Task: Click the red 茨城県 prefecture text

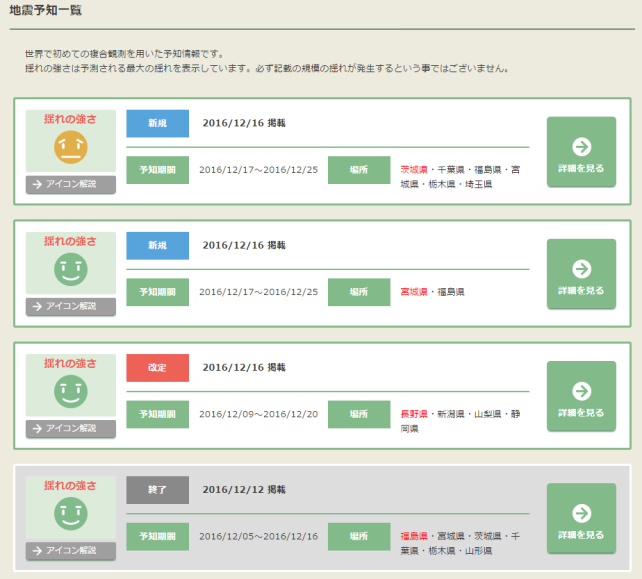Action: pos(413,170)
